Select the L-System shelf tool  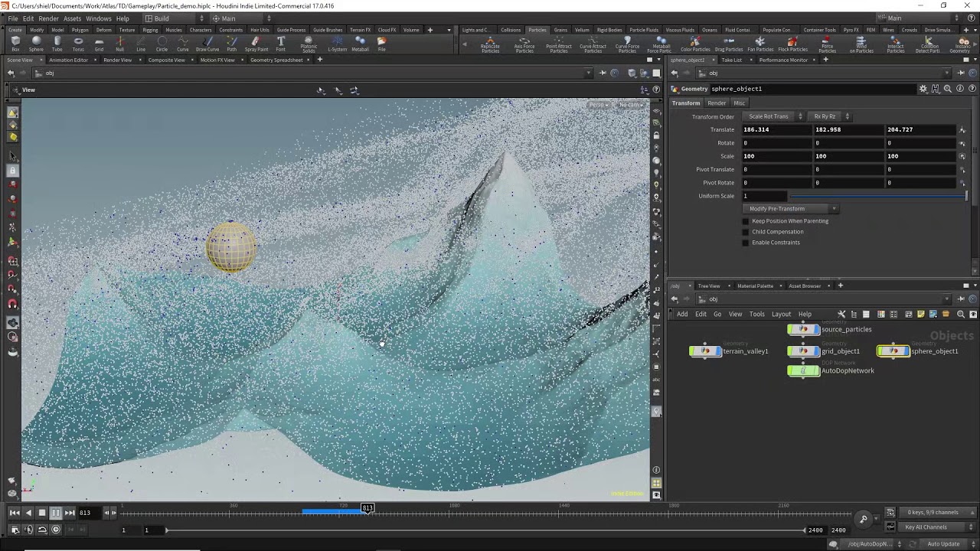pos(337,44)
